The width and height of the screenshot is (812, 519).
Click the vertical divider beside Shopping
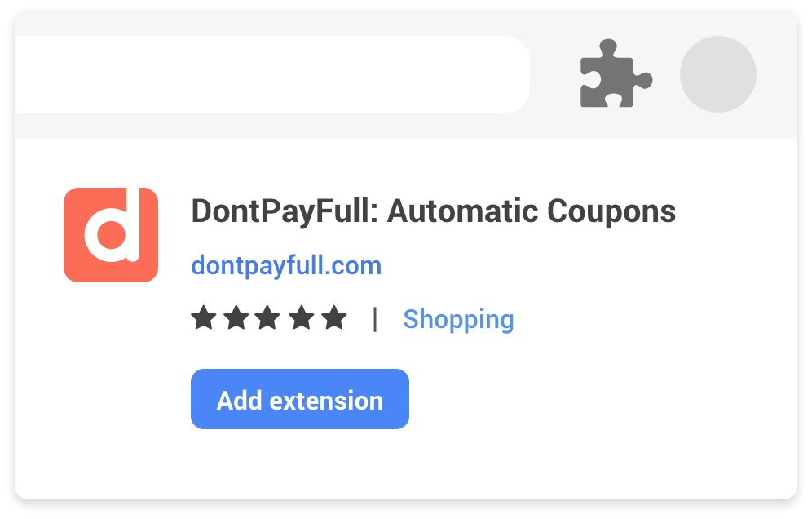pyautogui.click(x=375, y=319)
